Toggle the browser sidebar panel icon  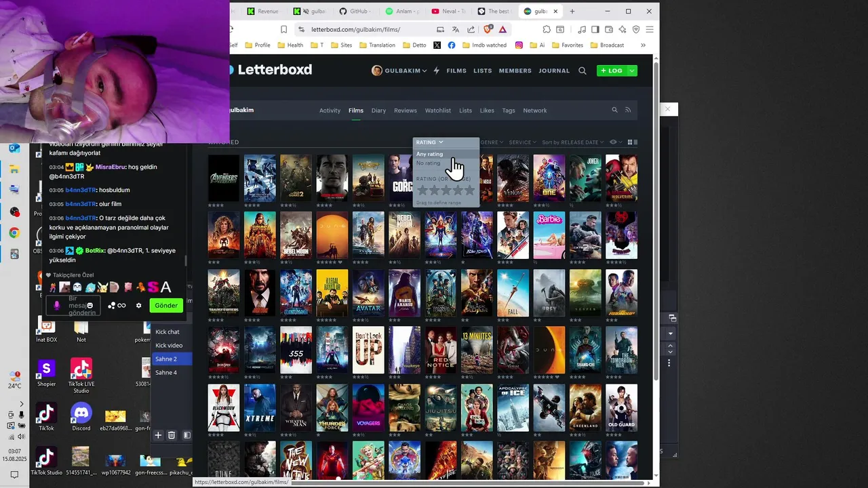coord(595,29)
